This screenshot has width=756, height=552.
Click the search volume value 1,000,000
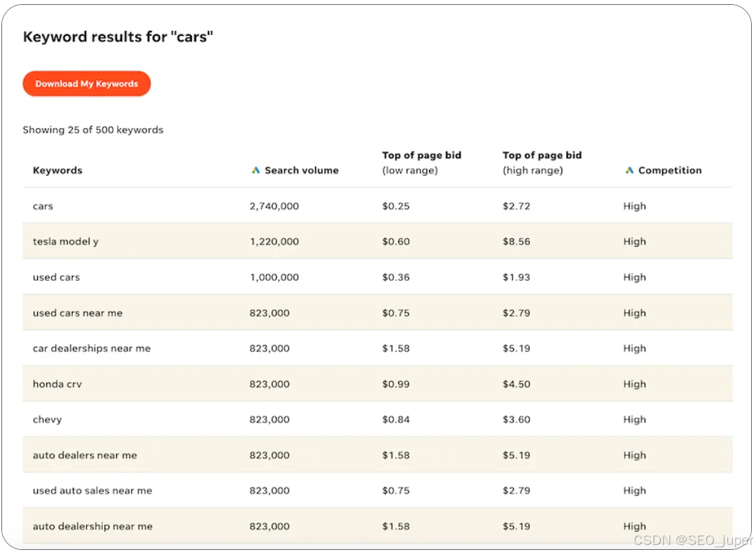coord(274,277)
